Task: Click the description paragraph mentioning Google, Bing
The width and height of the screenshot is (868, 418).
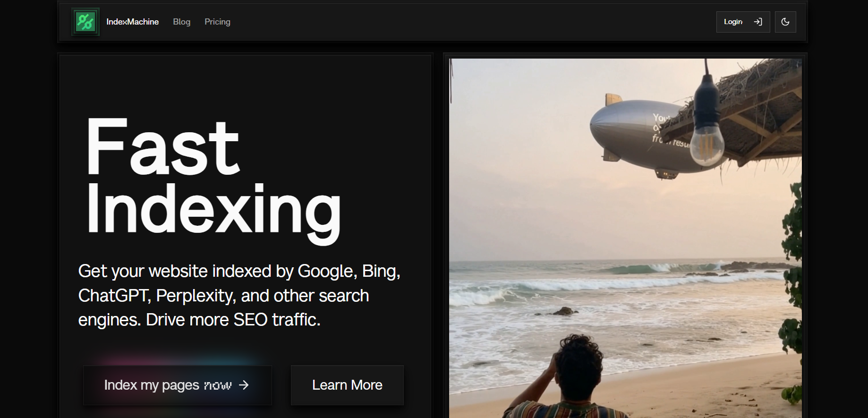Action: [239, 295]
